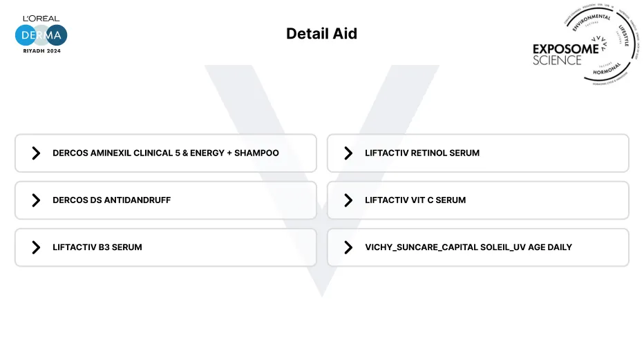The height and width of the screenshot is (362, 644).
Task: Expand the Liftactiv Retinol Serum chevron
Action: [348, 153]
